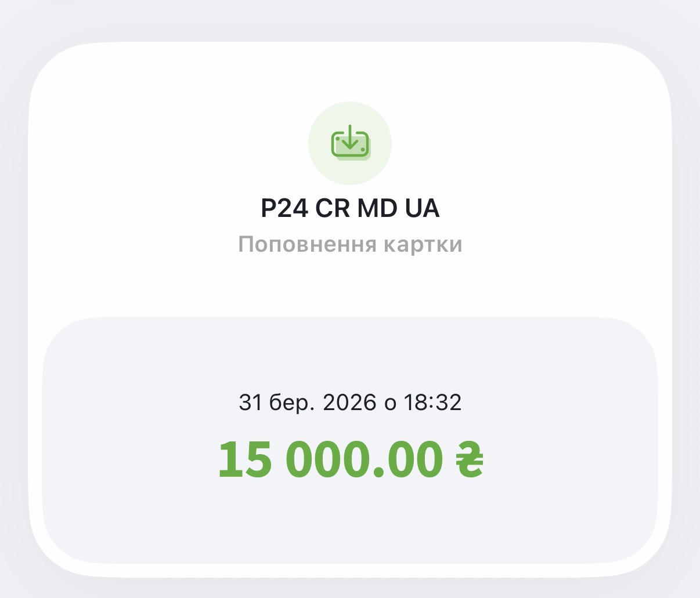The width and height of the screenshot is (700, 598).
Task: Click the MD text in the title
Action: (x=377, y=208)
